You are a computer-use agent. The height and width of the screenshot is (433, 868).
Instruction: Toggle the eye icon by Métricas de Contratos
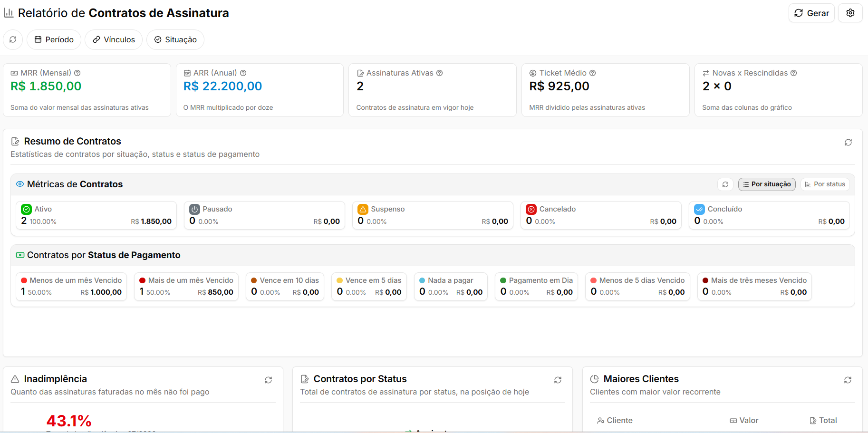(x=20, y=184)
